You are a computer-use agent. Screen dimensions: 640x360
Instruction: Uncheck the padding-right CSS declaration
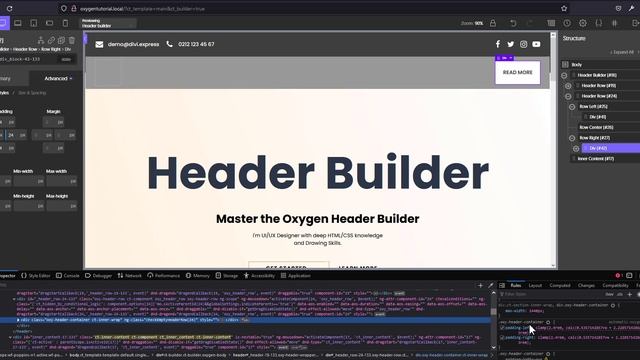pos(502,338)
